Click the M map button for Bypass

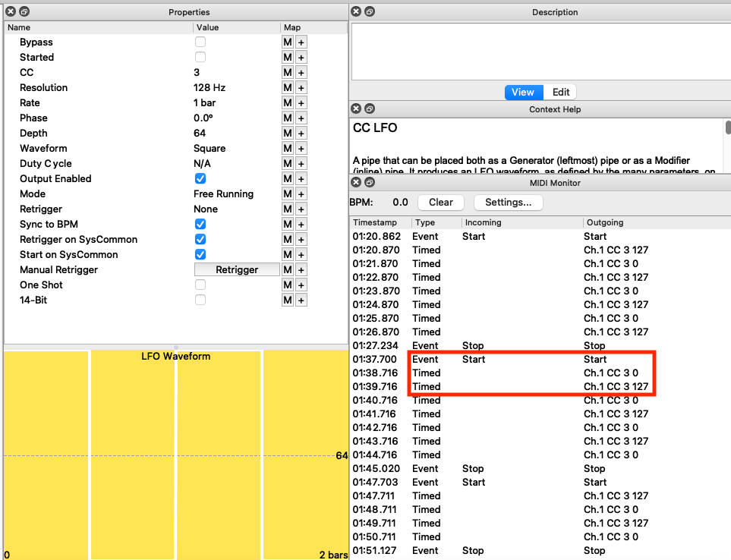click(288, 42)
